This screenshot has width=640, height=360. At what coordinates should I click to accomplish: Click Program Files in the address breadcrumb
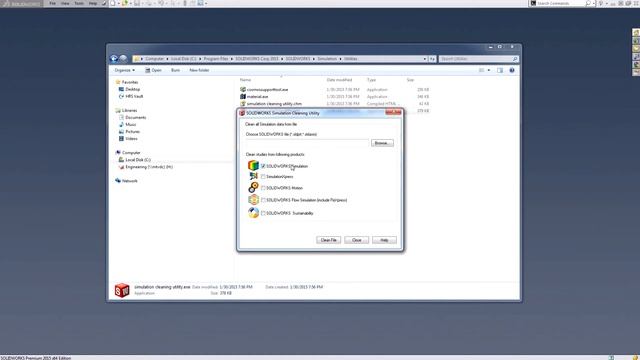(216, 59)
